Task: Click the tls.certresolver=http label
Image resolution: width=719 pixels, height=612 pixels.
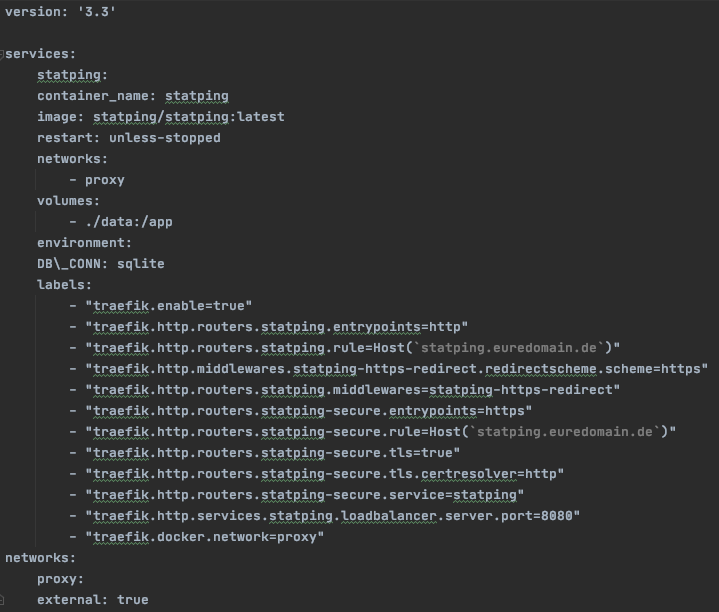Action: point(325,474)
